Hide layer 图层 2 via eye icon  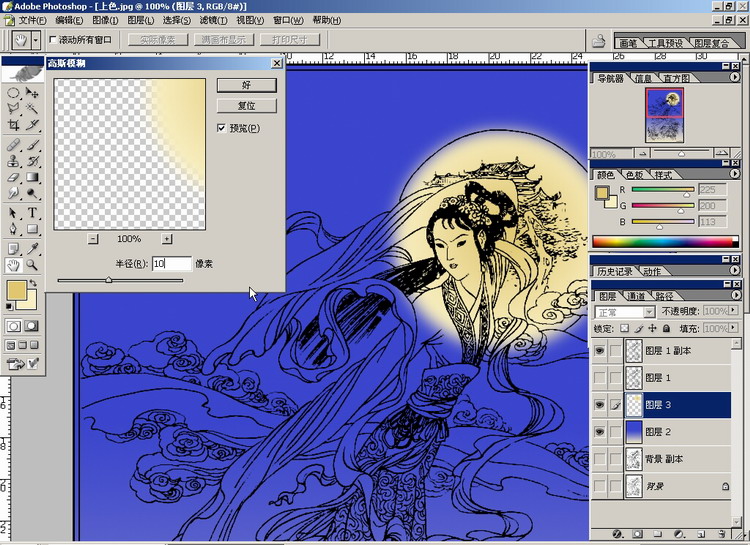(599, 432)
